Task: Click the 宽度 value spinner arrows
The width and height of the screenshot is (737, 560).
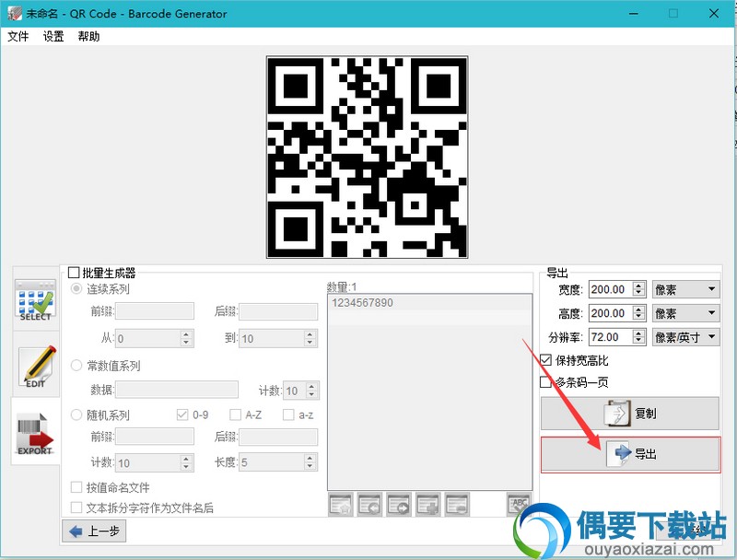Action: click(x=638, y=289)
